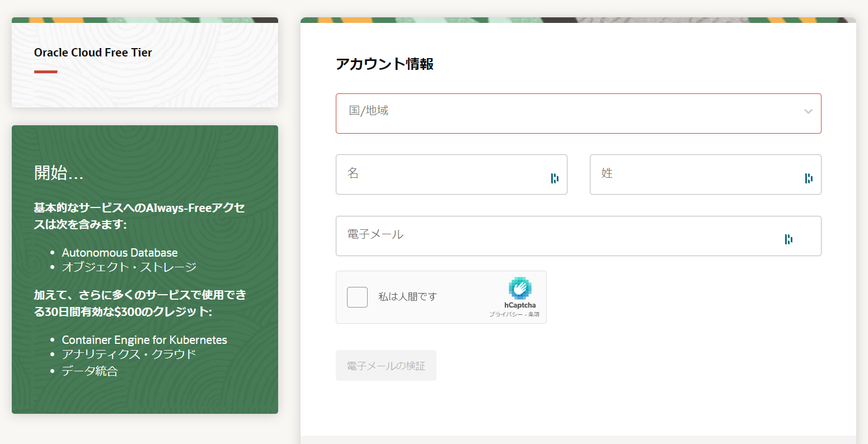Focus the 電子メール email input field
Viewport: 868px width, 444px height.
[578, 236]
